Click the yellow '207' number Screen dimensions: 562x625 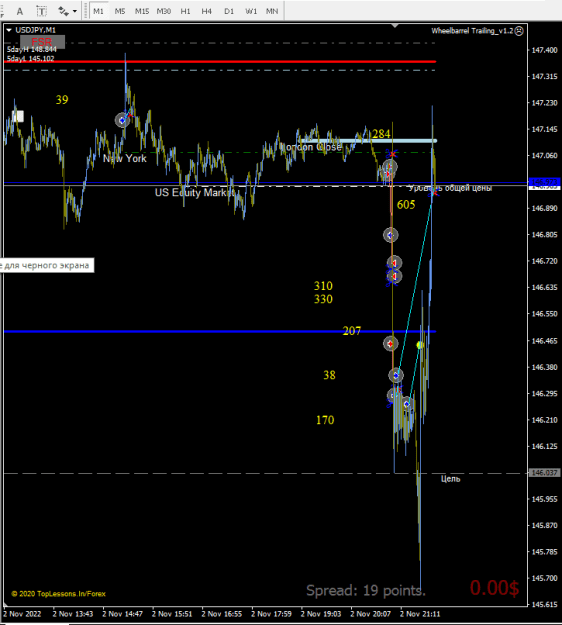(x=352, y=331)
